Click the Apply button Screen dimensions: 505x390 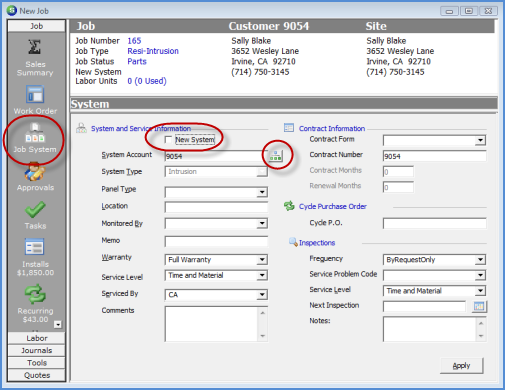(461, 366)
